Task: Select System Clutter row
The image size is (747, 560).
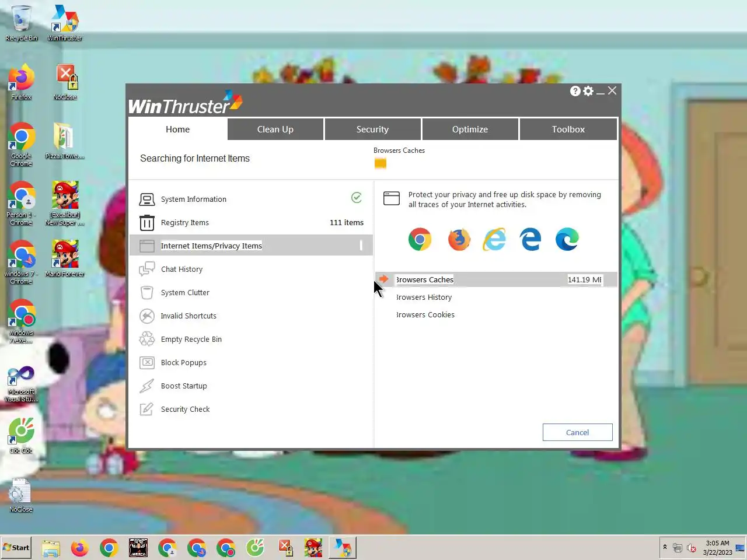Action: point(251,292)
